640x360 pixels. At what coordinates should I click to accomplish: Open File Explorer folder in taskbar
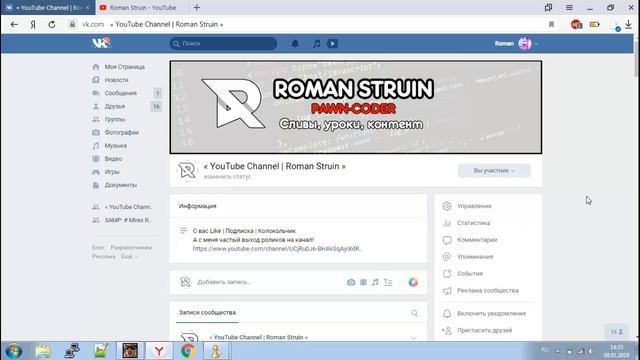pyautogui.click(x=43, y=351)
